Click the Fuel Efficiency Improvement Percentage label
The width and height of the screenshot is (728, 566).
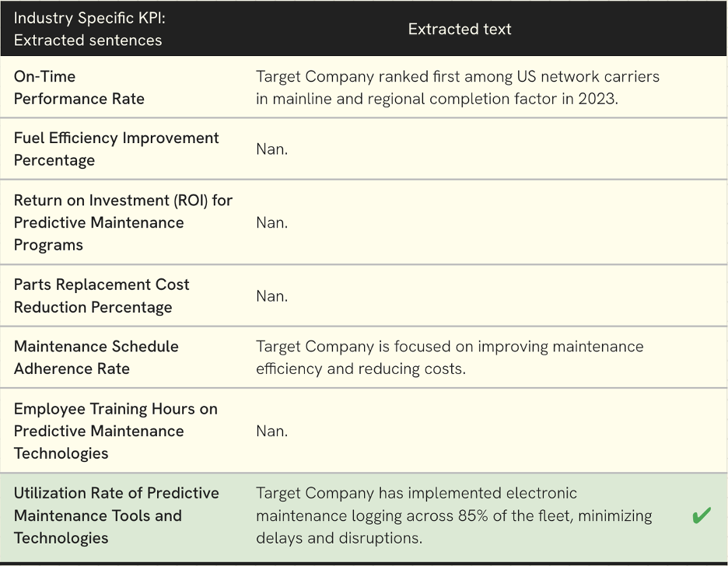pos(116,149)
